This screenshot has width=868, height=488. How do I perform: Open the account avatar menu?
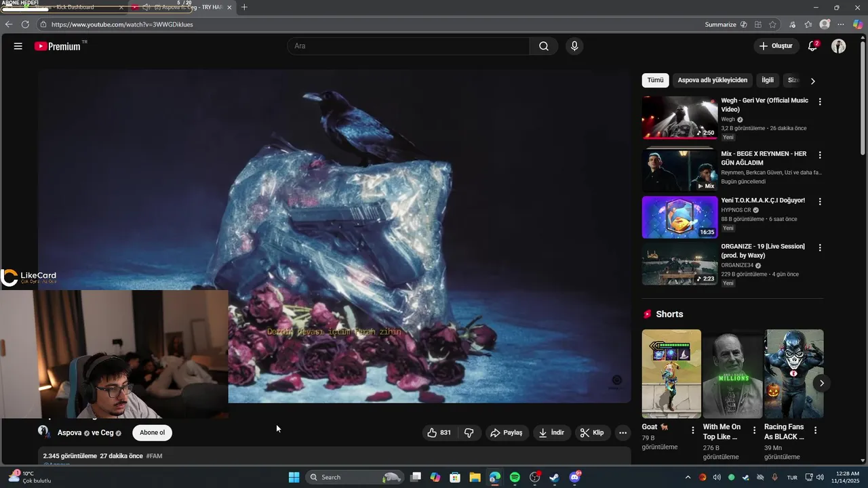point(839,46)
